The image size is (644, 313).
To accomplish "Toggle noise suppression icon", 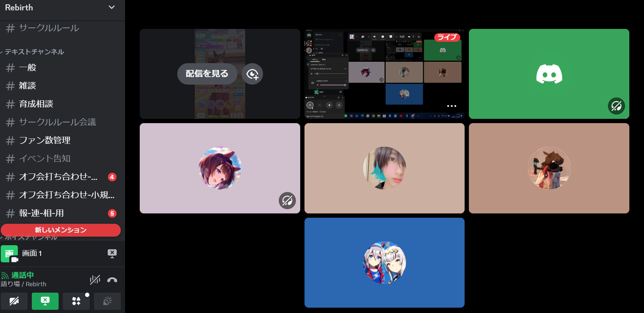I will (95, 280).
